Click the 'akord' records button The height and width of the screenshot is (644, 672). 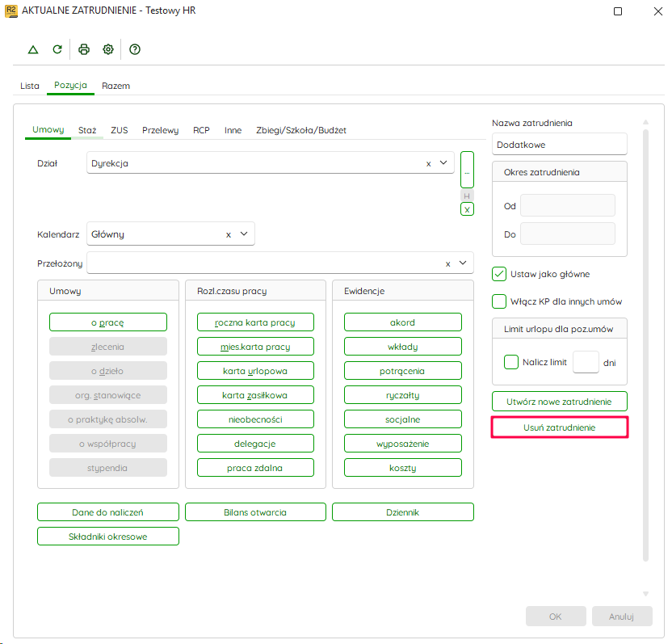coord(403,322)
